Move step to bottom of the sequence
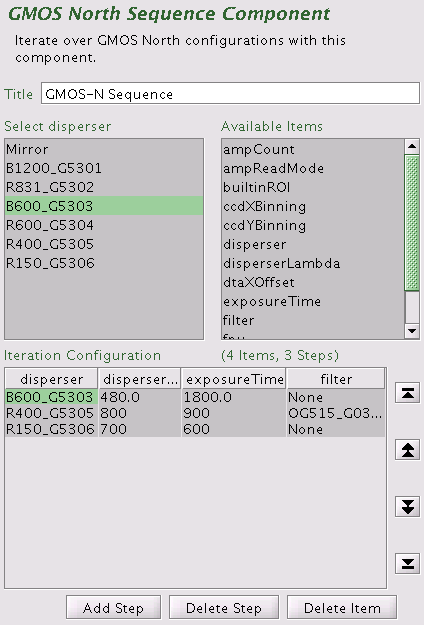The width and height of the screenshot is (424, 625). 407,563
